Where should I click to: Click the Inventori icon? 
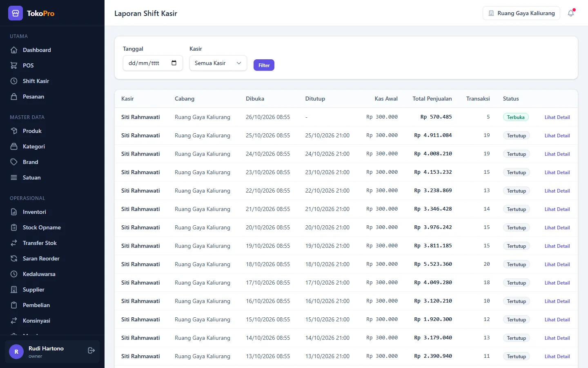click(14, 212)
